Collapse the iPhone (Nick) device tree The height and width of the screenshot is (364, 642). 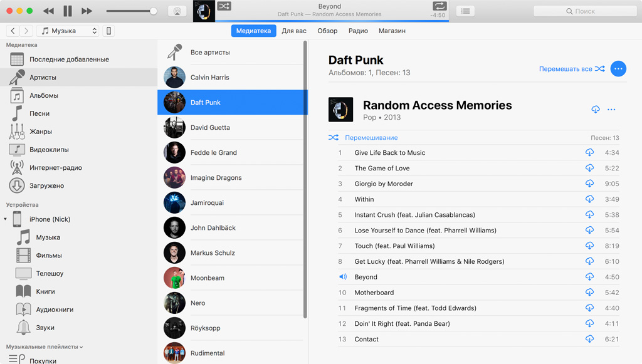tap(5, 219)
